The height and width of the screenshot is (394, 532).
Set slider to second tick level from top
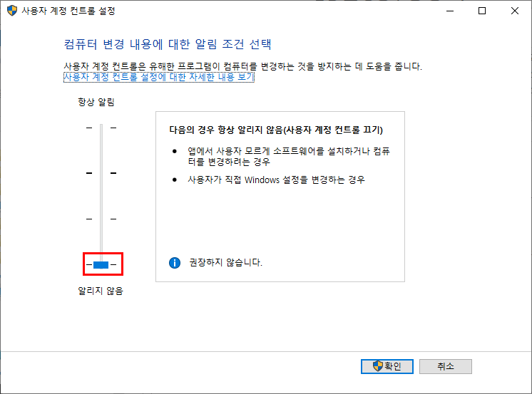coord(101,173)
